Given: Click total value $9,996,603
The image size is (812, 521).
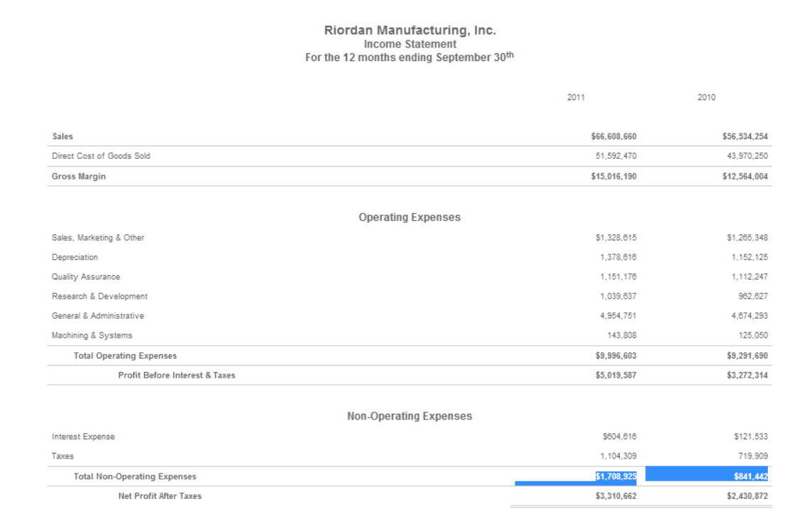Looking at the screenshot, I should (615, 356).
